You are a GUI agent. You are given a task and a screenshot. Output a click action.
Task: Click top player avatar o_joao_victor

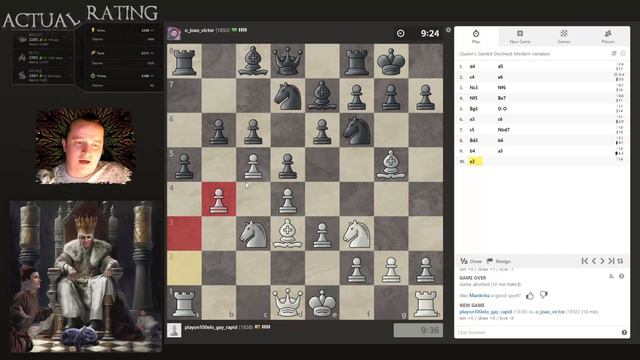tap(174, 33)
